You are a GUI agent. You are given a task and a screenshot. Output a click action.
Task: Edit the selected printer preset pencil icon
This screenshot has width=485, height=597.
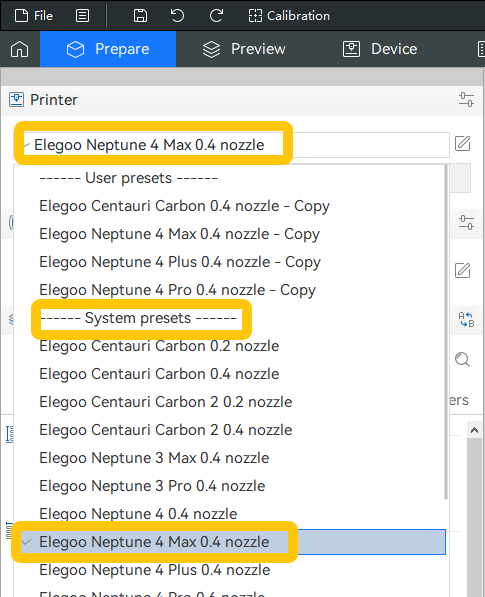463,144
